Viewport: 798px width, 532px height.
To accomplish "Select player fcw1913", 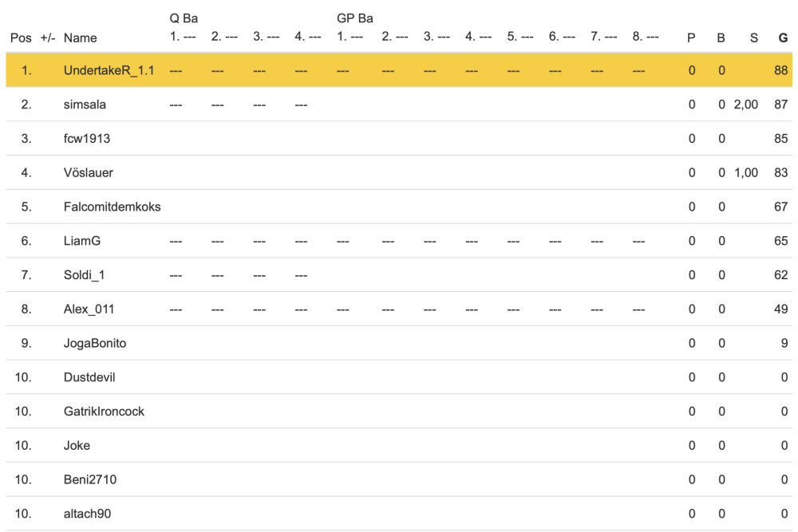I will click(87, 139).
